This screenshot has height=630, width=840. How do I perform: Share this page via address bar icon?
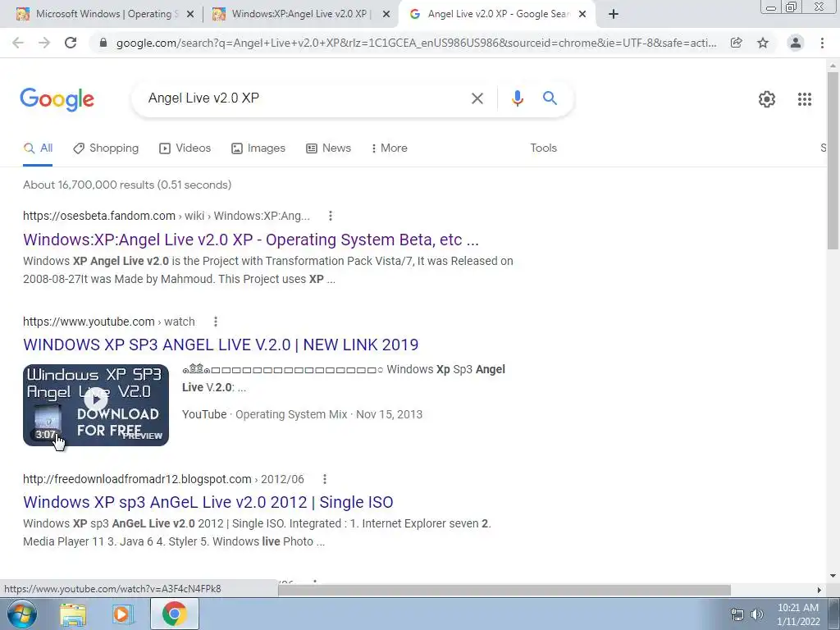[736, 43]
